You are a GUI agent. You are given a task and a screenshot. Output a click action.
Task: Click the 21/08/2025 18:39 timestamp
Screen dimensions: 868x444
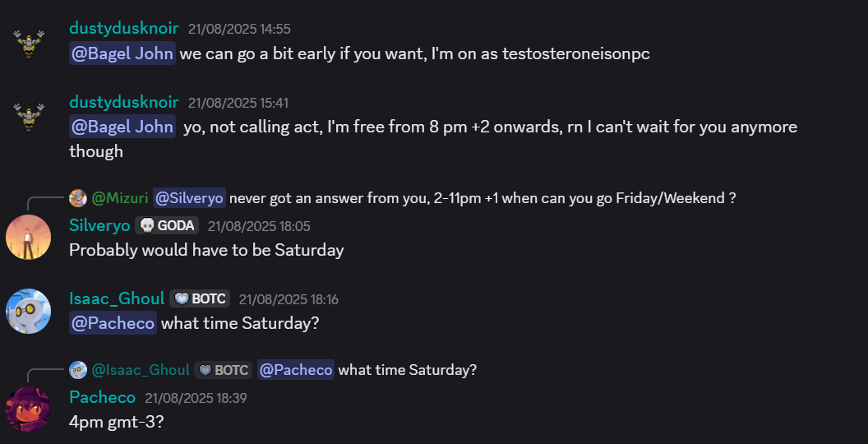point(196,398)
